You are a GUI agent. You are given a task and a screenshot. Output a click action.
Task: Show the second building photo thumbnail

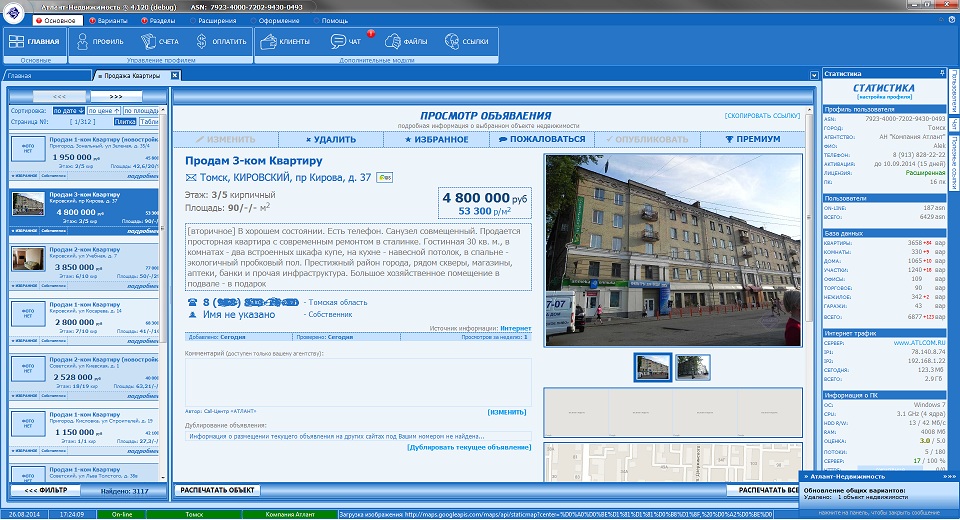(x=693, y=367)
